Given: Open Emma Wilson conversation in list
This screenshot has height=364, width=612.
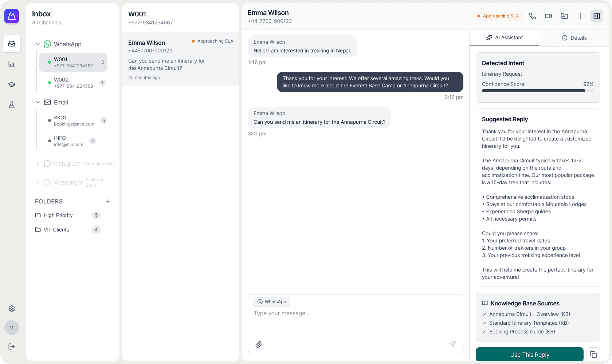Looking at the screenshot, I should [x=181, y=59].
